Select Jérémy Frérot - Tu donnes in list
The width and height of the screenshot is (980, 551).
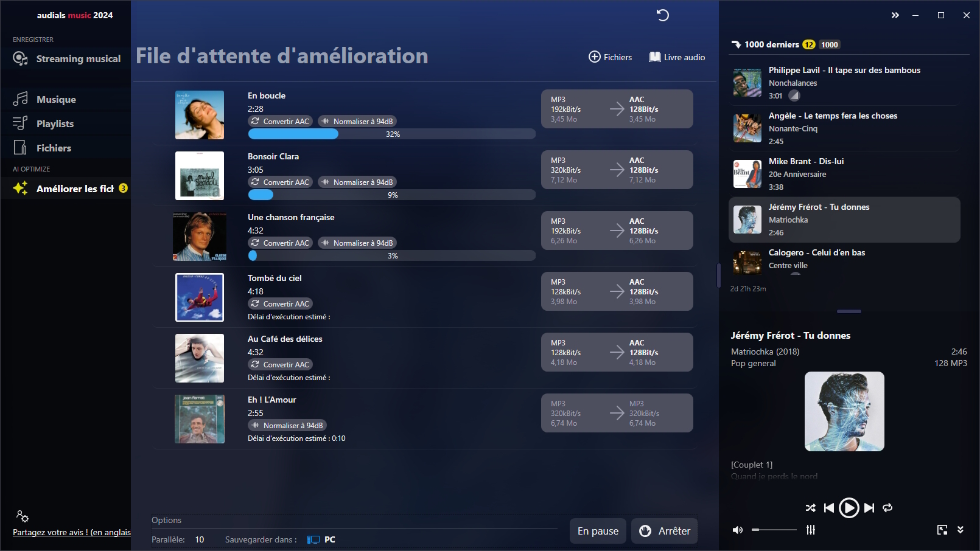(x=844, y=220)
